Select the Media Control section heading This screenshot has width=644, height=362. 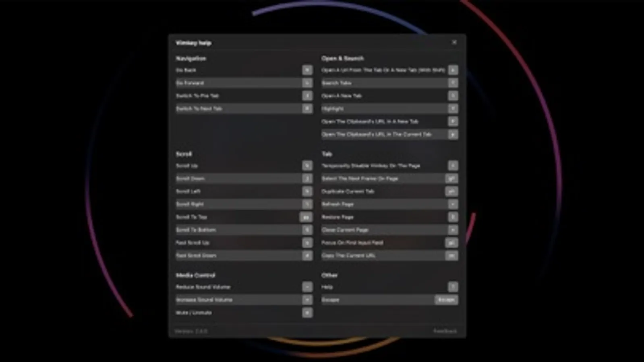pyautogui.click(x=195, y=276)
